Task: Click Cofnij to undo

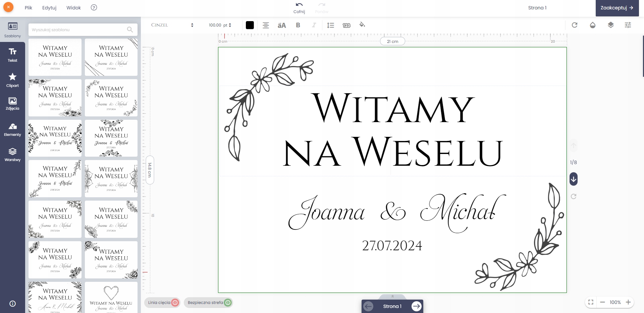Action: (x=299, y=8)
